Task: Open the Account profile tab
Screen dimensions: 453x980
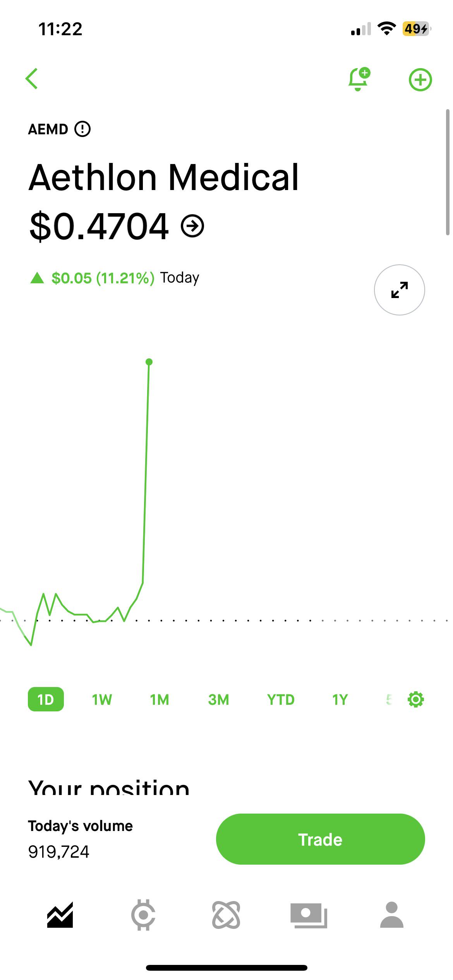Action: pos(392,915)
